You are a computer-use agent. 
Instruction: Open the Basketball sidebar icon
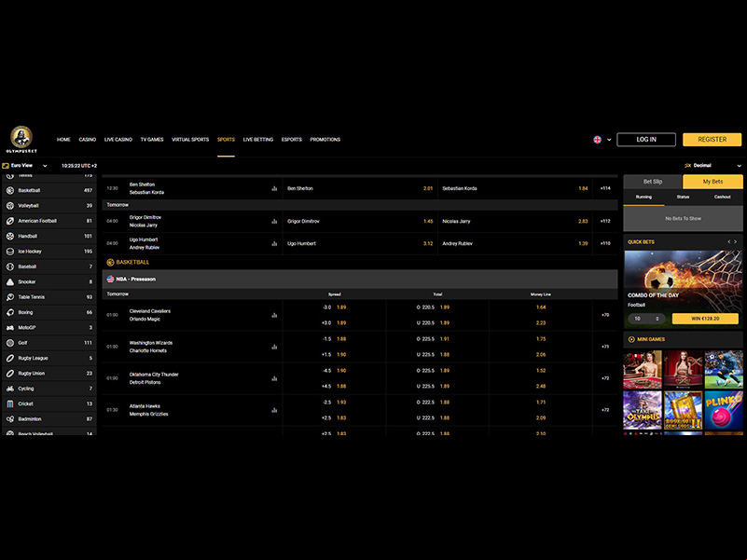point(10,190)
